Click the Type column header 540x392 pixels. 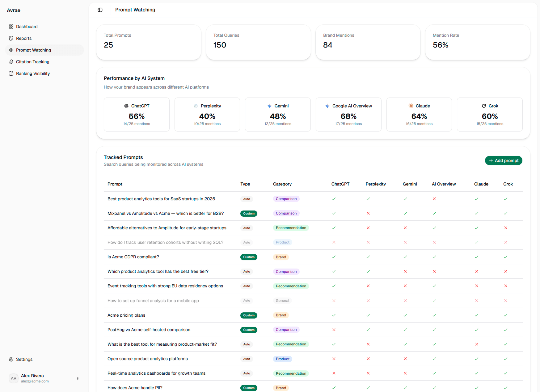click(245, 184)
